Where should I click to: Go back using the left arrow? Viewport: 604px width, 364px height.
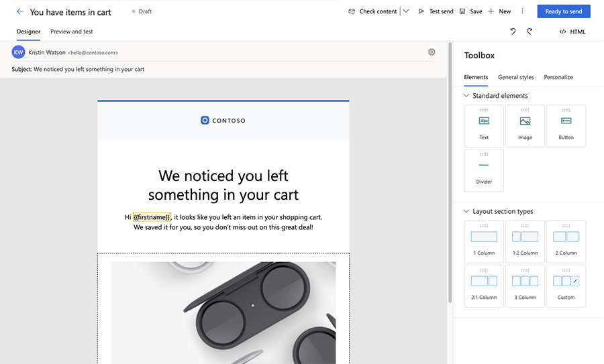tap(20, 11)
